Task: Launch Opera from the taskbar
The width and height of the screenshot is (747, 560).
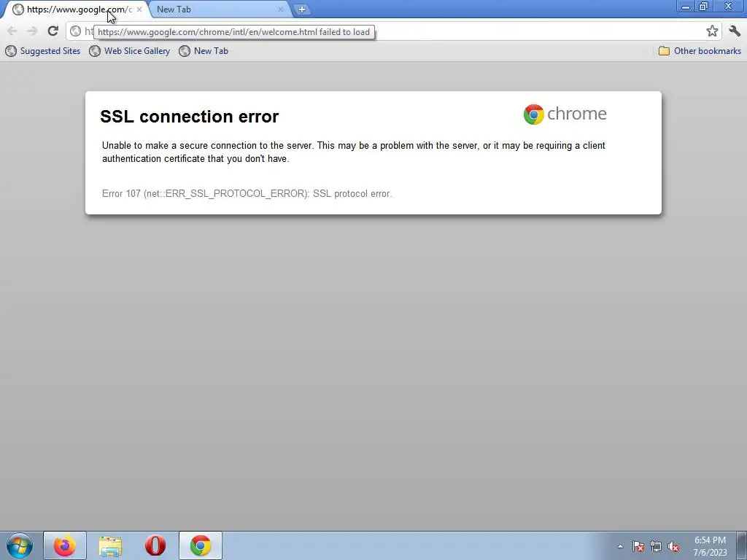Action: pyautogui.click(x=155, y=545)
